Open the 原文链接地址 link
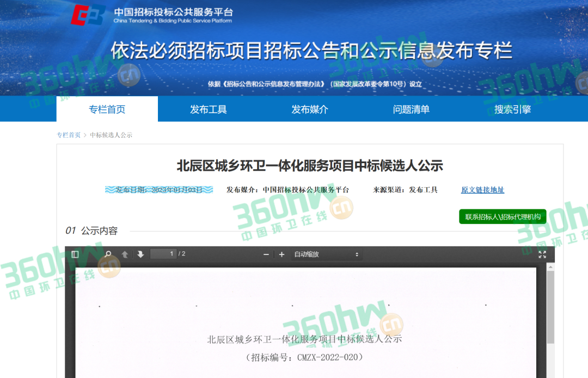This screenshot has width=588, height=378. pyautogui.click(x=482, y=190)
